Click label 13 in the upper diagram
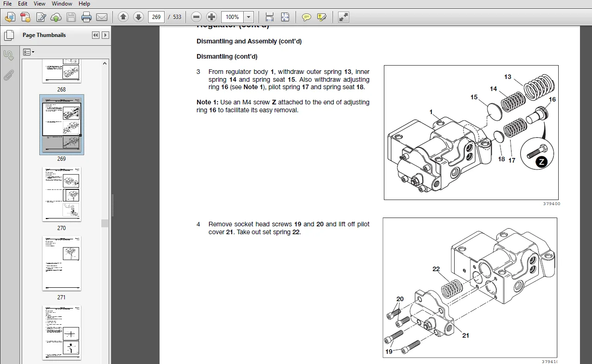The width and height of the screenshot is (592, 364). 508,77
